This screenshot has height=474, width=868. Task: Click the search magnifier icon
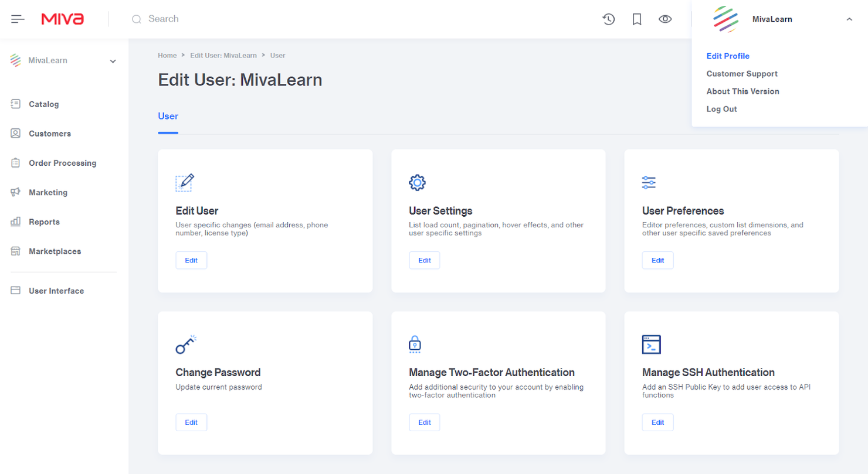point(137,19)
